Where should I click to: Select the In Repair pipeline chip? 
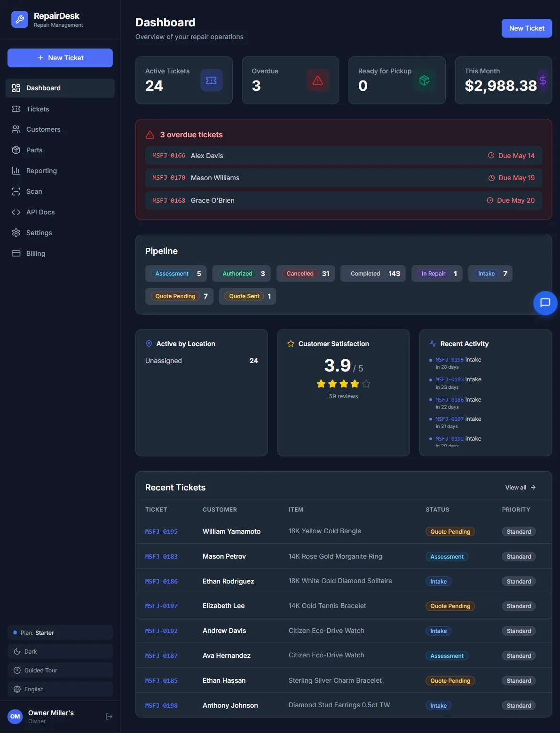pyautogui.click(x=437, y=274)
